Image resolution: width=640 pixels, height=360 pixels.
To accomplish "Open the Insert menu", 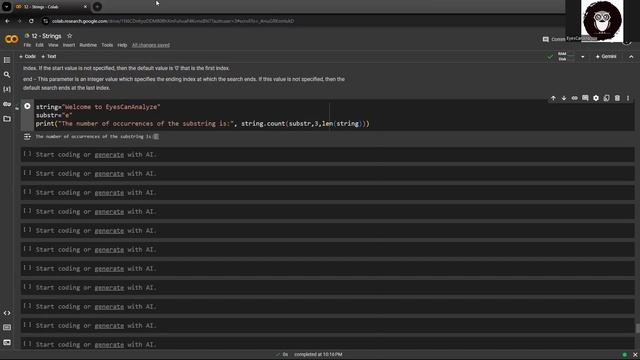I will point(69,45).
